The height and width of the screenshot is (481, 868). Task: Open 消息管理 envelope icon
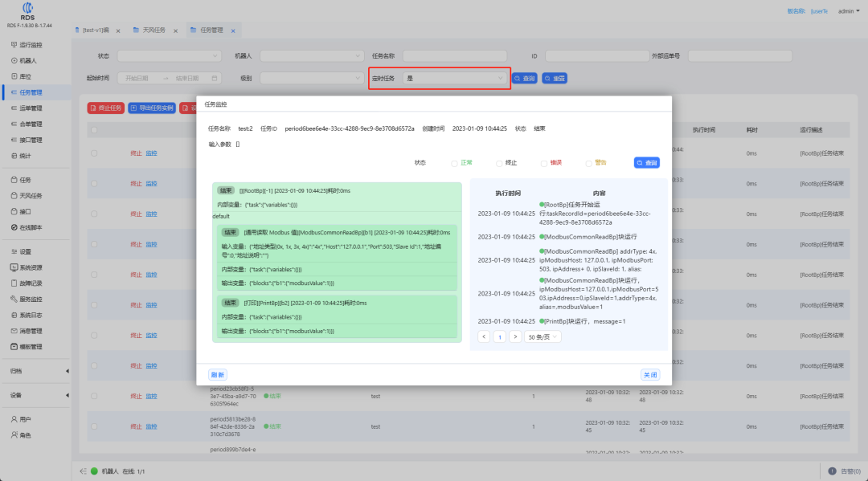(14, 331)
